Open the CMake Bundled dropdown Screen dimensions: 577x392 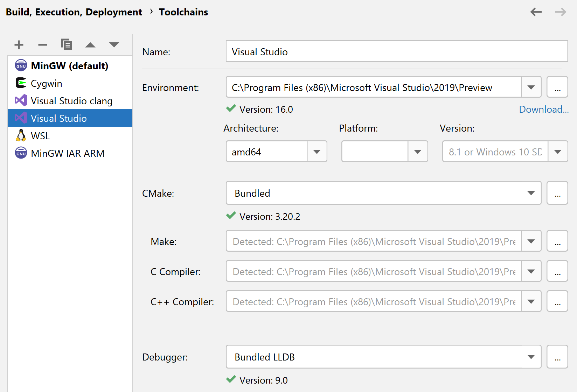click(531, 193)
